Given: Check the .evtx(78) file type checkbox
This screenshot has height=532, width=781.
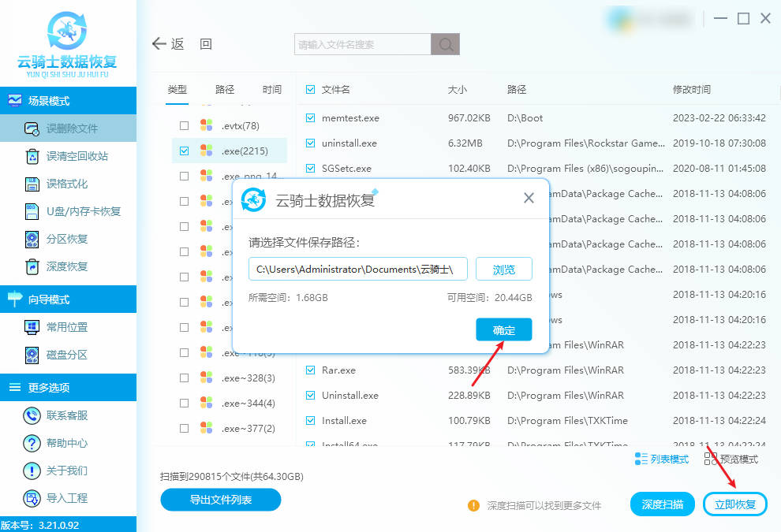Looking at the screenshot, I should tap(184, 125).
